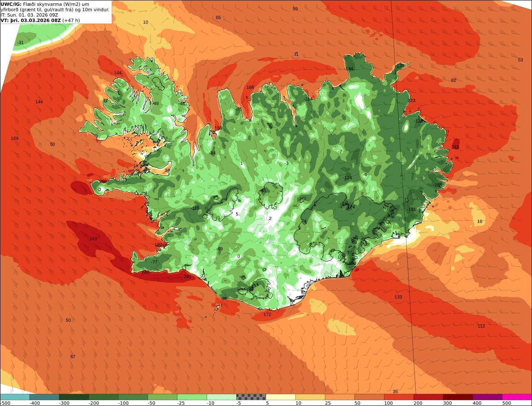Viewport: 532px width, 406px height.
Task: Select the darkest green -300 to -200 swatch
Action: [74, 397]
